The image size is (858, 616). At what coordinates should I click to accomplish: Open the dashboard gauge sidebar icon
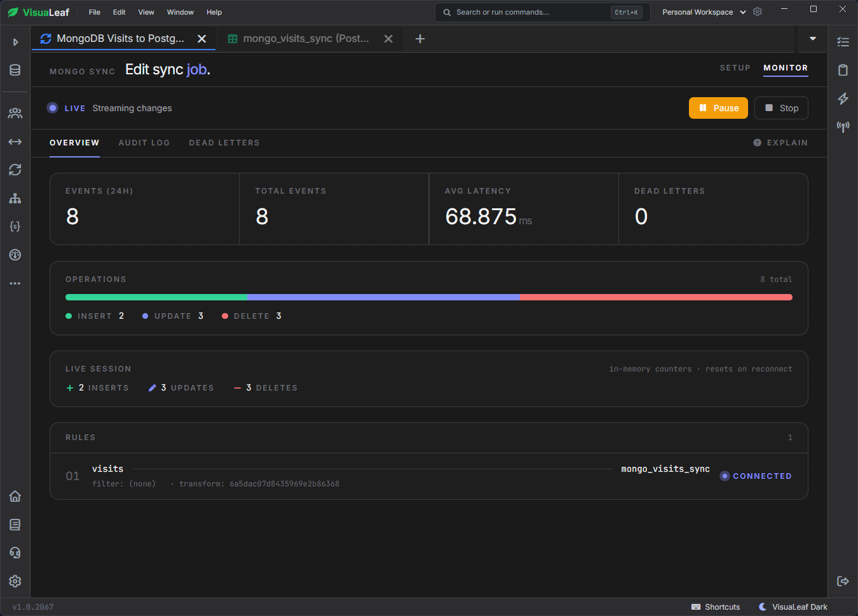[x=15, y=255]
